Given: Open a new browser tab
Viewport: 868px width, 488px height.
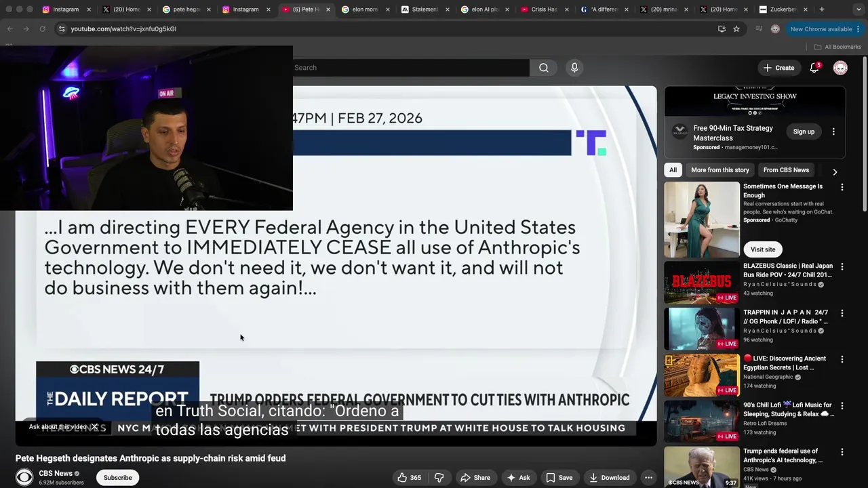Looking at the screenshot, I should click(x=822, y=9).
